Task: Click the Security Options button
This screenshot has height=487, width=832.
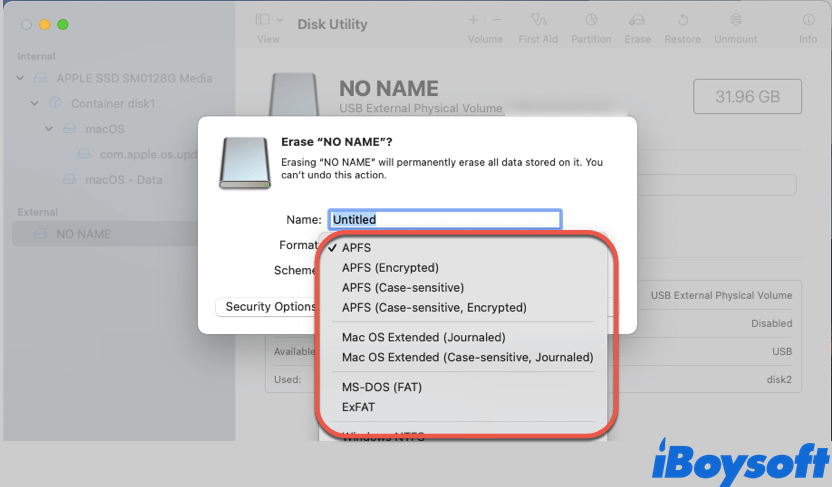Action: [270, 307]
